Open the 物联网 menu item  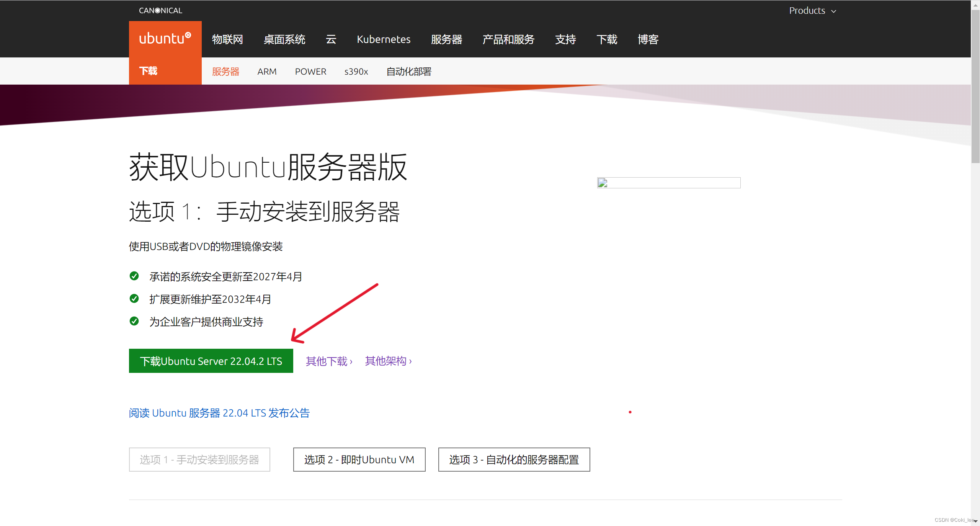coord(227,39)
